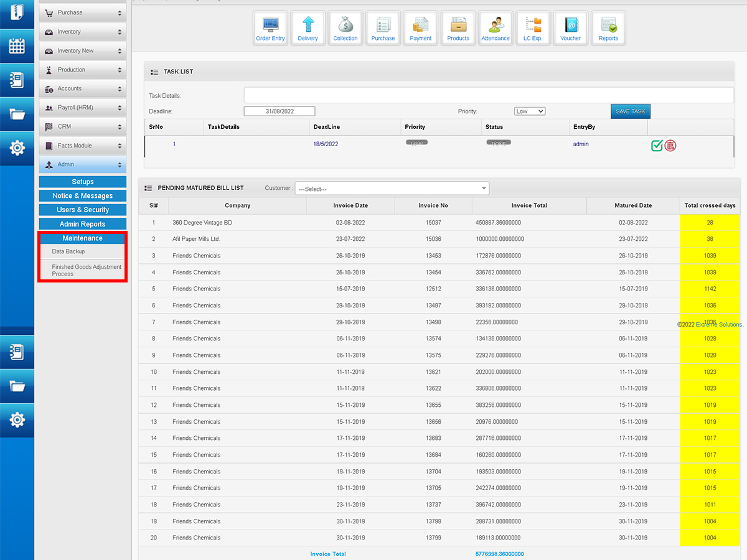Screen dimensions: 747x560
Task: Open the Users & Security menu section
Action: 83,210
